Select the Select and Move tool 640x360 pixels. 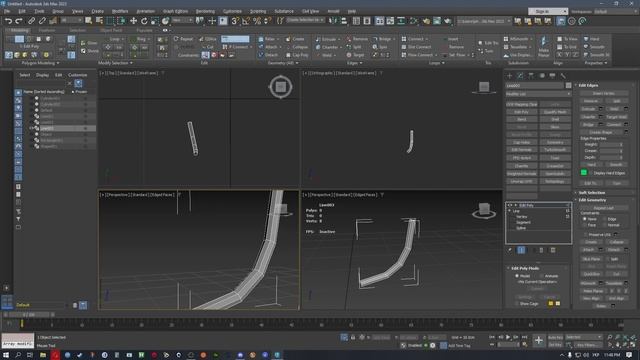(133, 21)
